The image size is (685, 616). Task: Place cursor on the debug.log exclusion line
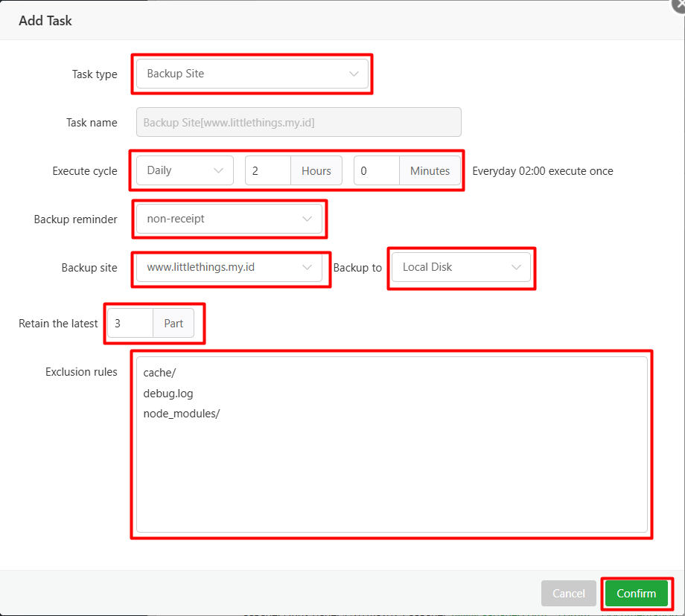168,394
